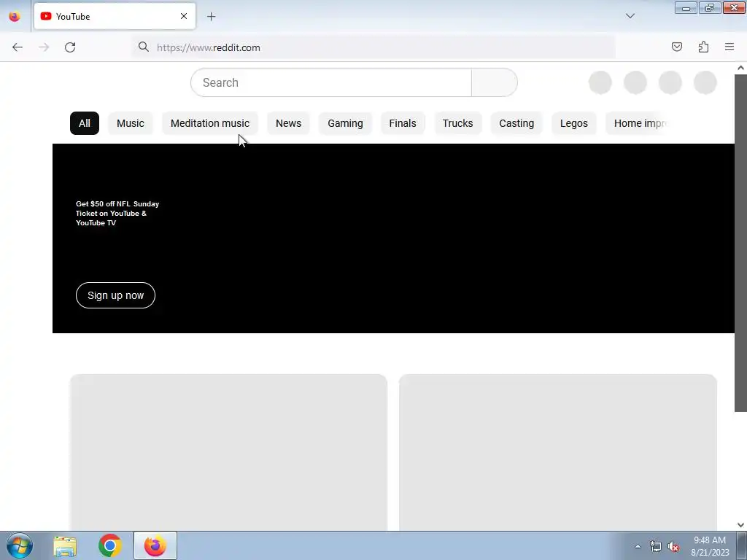Open the first loading video thumbnail
The height and width of the screenshot is (560, 747).
click(228, 452)
